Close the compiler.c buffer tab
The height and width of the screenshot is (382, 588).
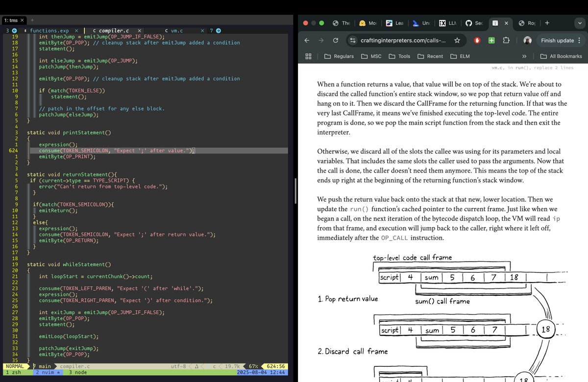click(x=140, y=31)
